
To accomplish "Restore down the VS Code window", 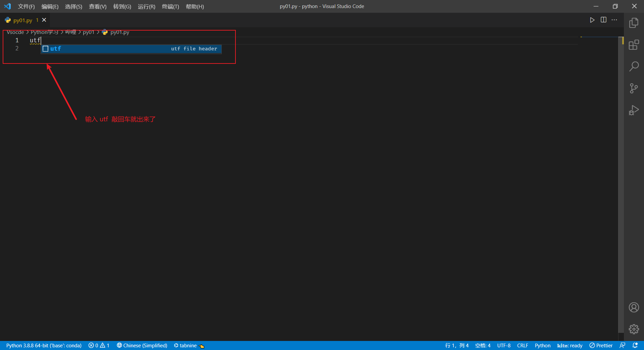I will point(615,6).
